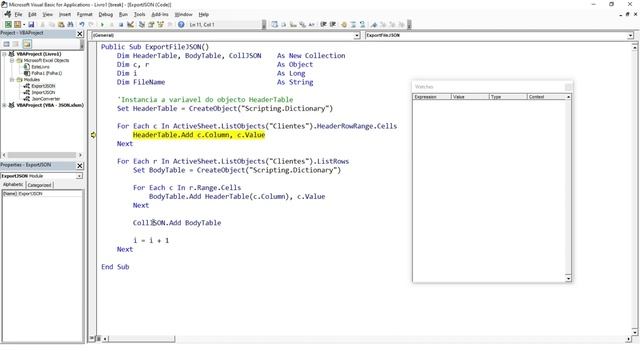Toggle breakpoint with the hand icon

coord(344,24)
